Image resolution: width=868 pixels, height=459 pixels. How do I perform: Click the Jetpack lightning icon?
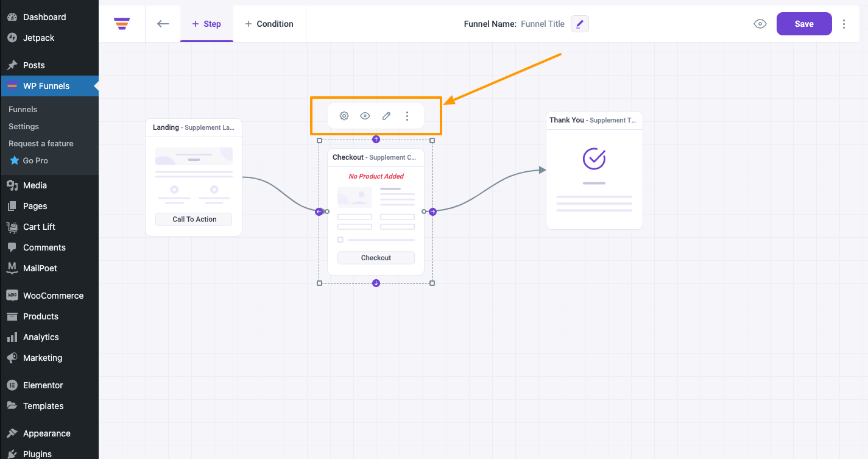12,38
